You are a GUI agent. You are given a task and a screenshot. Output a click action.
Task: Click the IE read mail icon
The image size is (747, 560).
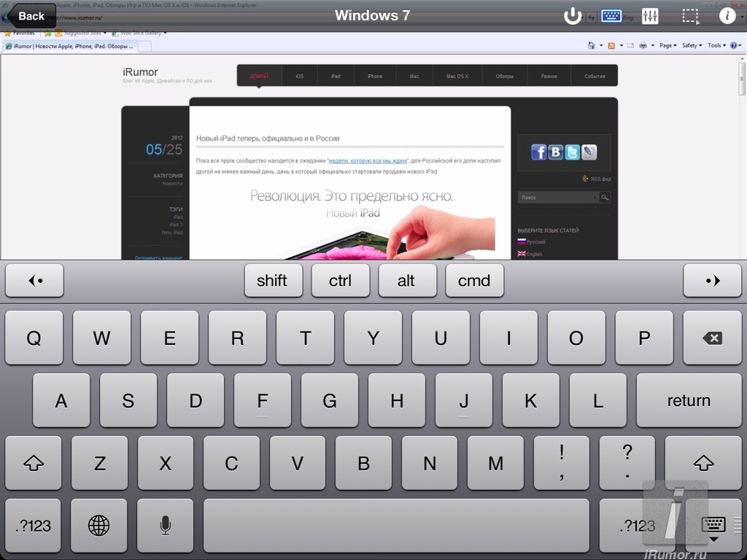[630, 46]
